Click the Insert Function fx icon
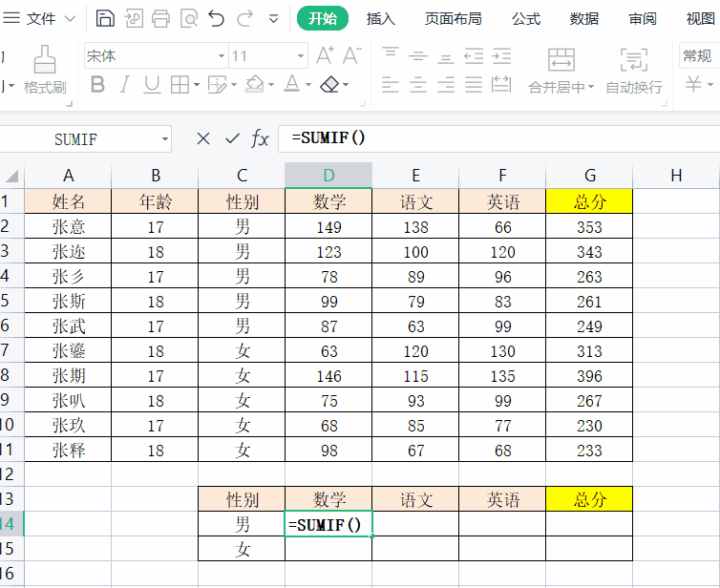The width and height of the screenshot is (720, 588). [x=260, y=138]
